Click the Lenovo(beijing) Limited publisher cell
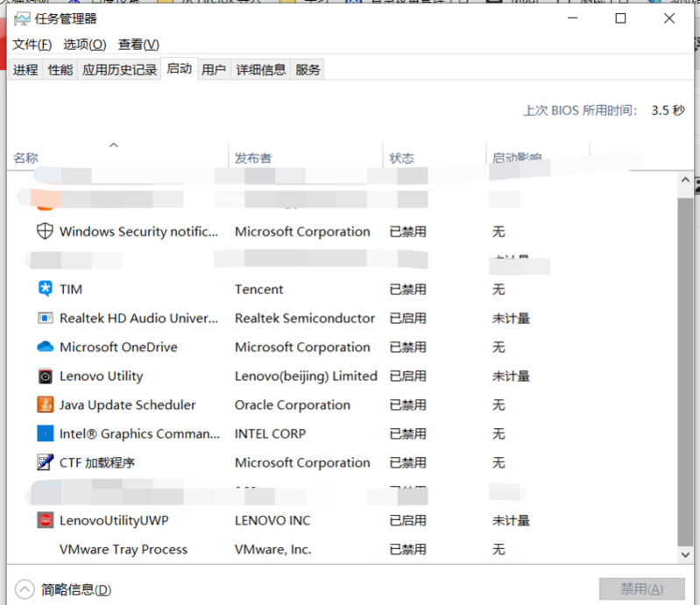700x605 pixels. pyautogui.click(x=307, y=376)
